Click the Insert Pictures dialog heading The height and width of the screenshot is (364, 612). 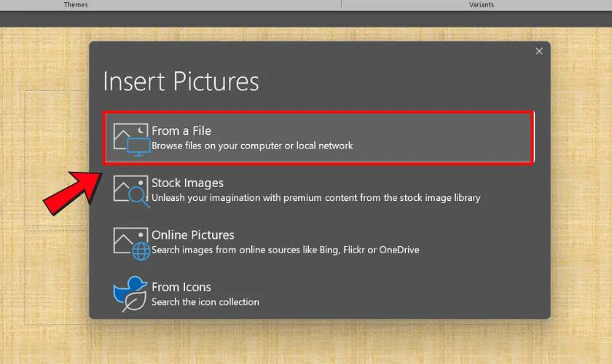pos(181,81)
